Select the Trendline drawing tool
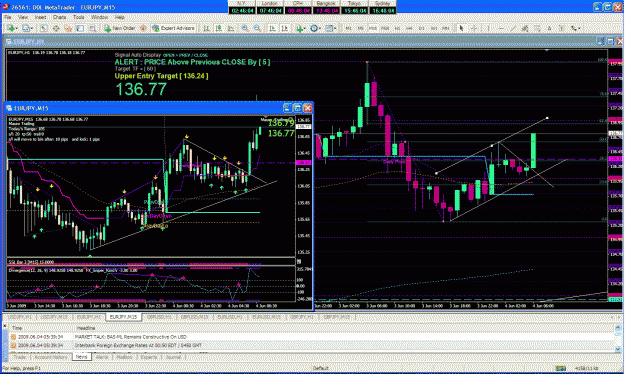Screen dimensions: 625x374 (513, 28)
